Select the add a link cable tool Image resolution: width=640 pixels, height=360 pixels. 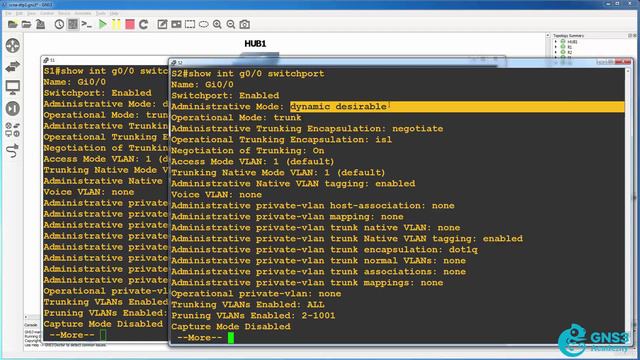point(13,151)
